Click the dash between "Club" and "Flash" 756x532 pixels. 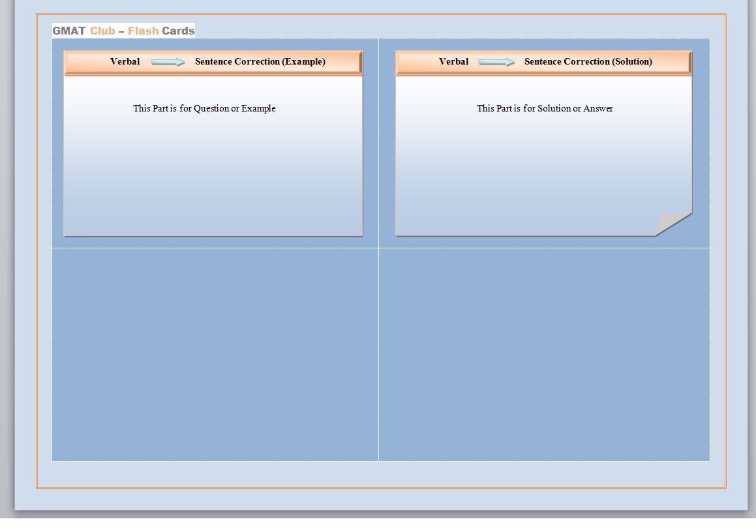[x=121, y=31]
